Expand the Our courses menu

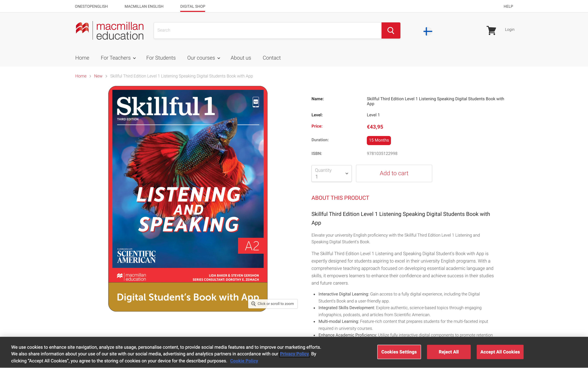[203, 58]
